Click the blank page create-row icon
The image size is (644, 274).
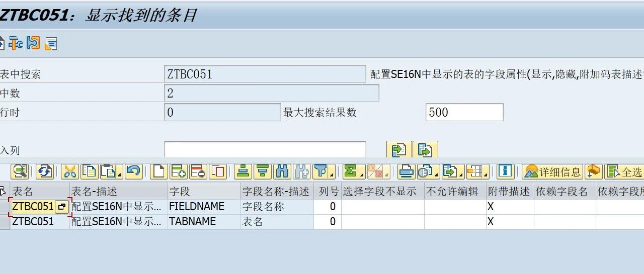(159, 171)
